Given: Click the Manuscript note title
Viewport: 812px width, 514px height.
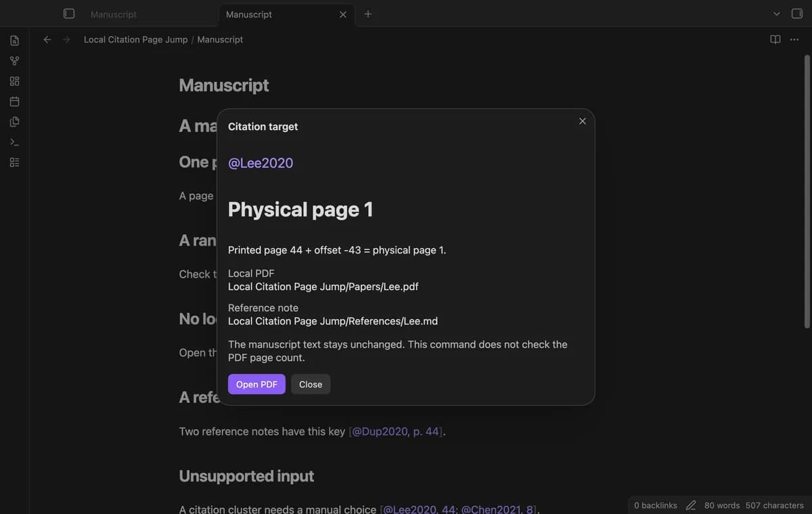Looking at the screenshot, I should tap(224, 85).
